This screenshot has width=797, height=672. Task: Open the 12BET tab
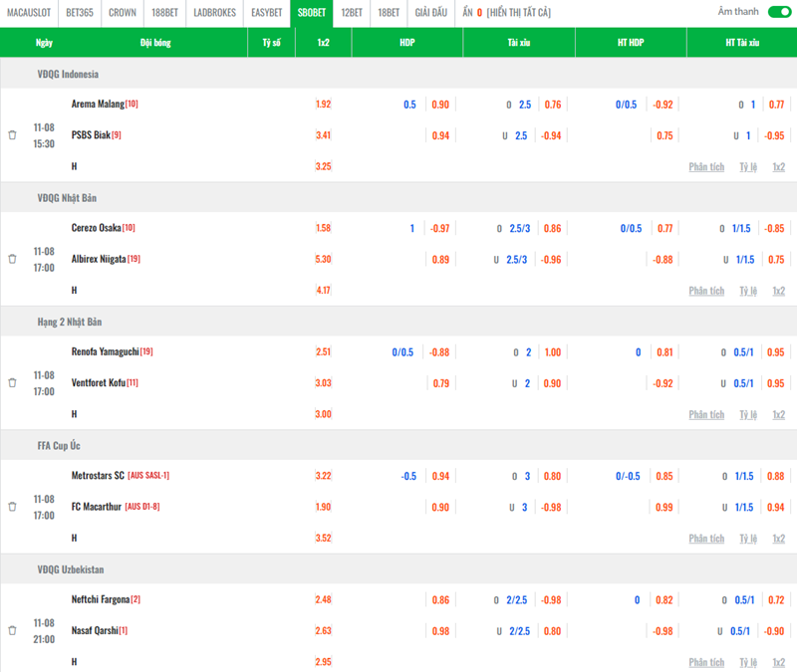(x=352, y=13)
